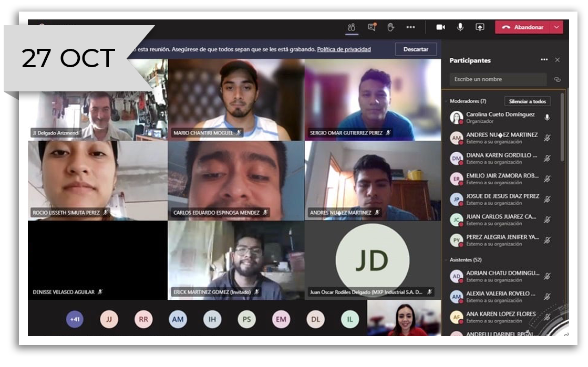Mute everyone with Silenciar a todos
The image size is (588, 367).
coord(527,101)
